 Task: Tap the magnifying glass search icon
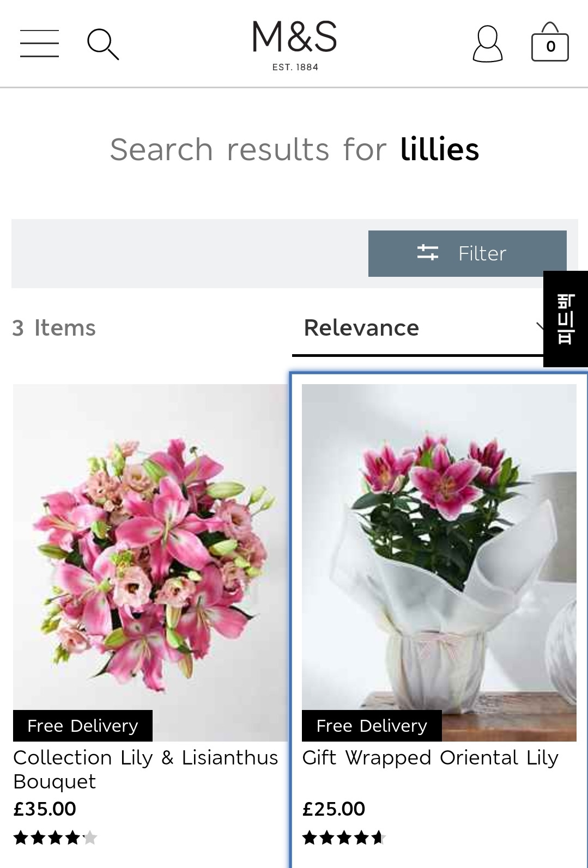103,44
